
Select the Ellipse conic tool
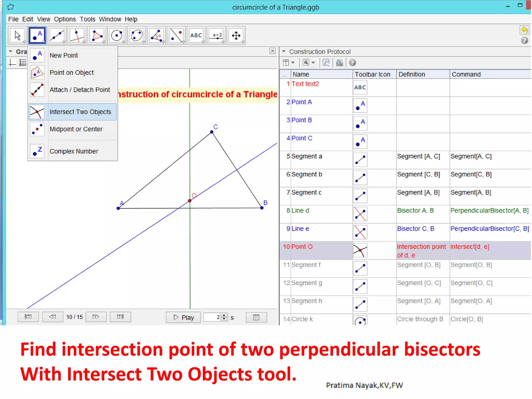point(137,35)
